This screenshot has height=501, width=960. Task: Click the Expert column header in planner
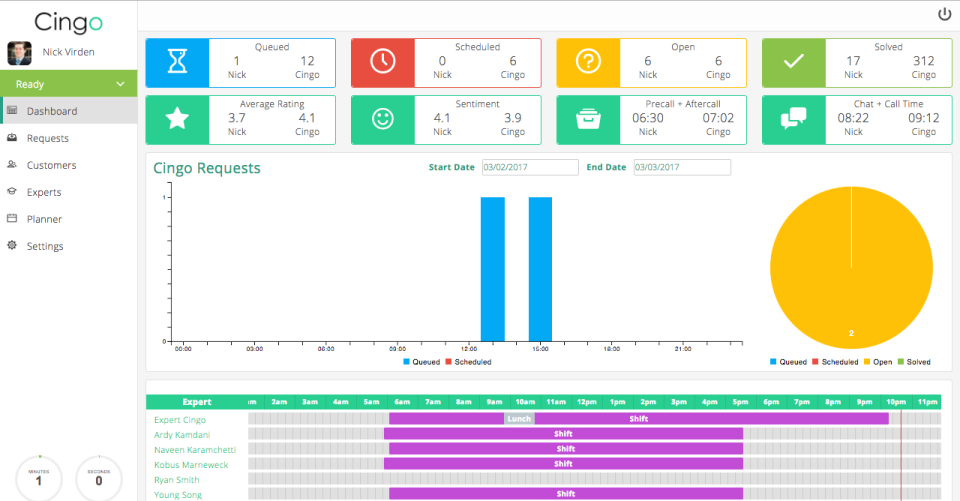click(197, 402)
